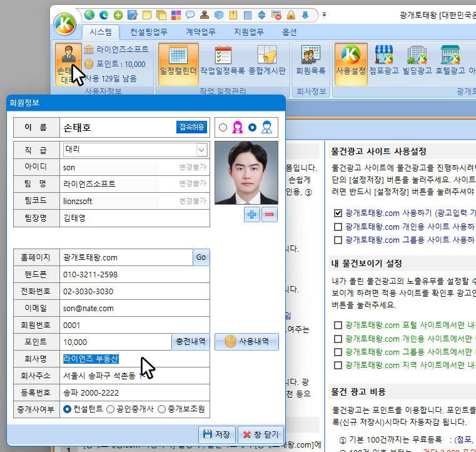Select the 공인중개사 radio option
Image resolution: width=476 pixels, height=452 pixels.
click(110, 409)
